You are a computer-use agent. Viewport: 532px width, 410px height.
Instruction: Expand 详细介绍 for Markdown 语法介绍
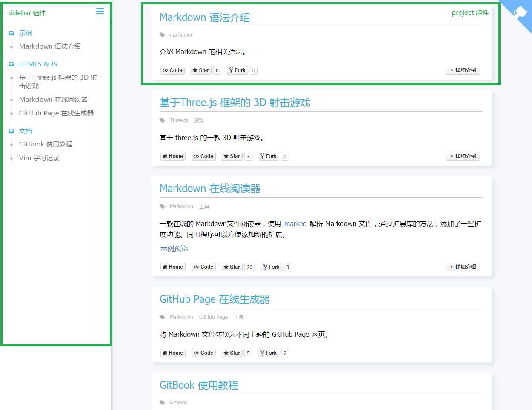(x=463, y=70)
